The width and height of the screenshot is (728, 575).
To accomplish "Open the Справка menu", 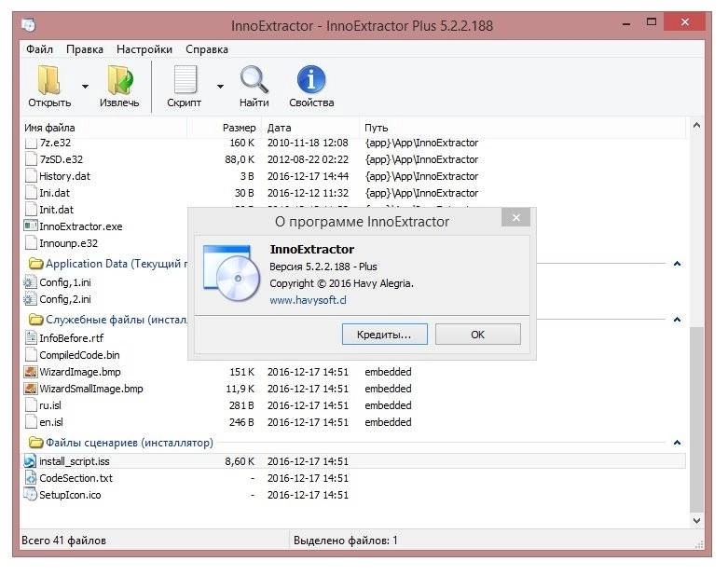I will 207,49.
